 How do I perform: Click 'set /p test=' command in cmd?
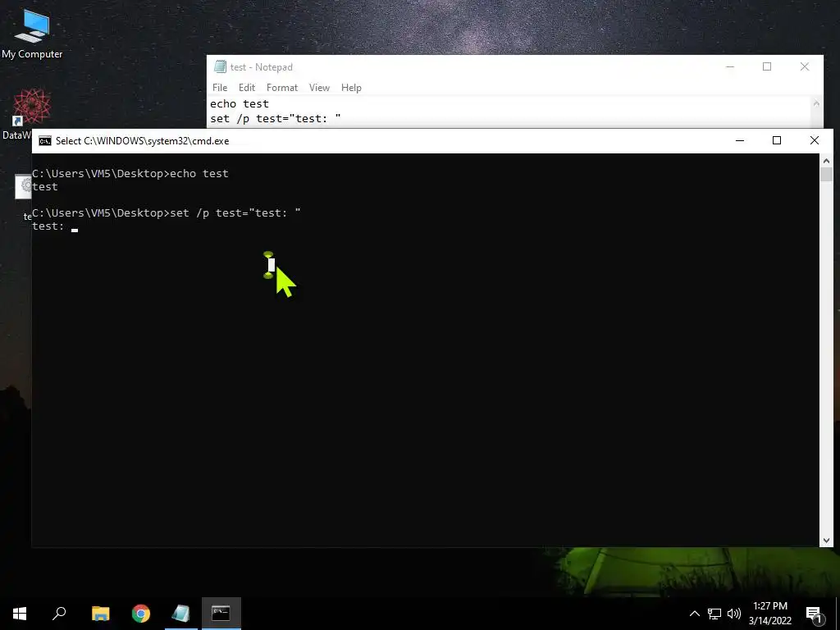coord(235,213)
